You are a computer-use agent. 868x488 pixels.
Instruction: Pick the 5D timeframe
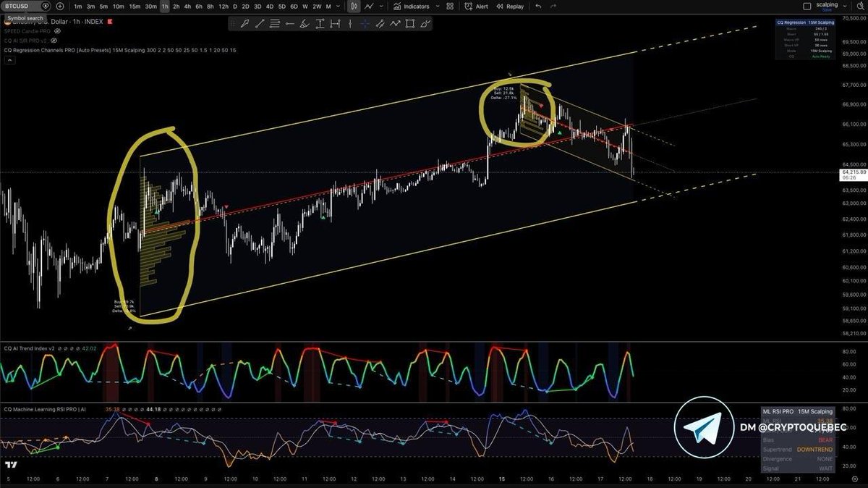click(x=282, y=7)
